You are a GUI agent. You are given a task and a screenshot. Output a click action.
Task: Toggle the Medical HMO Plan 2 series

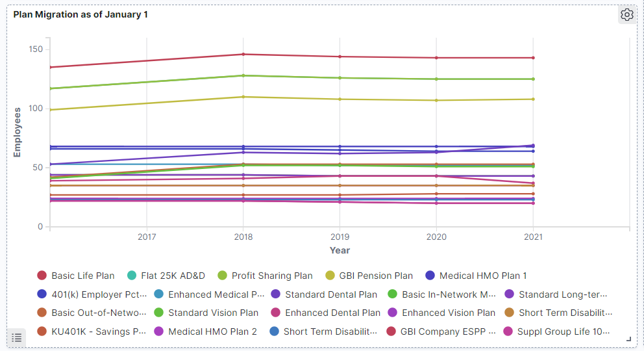tap(212, 331)
